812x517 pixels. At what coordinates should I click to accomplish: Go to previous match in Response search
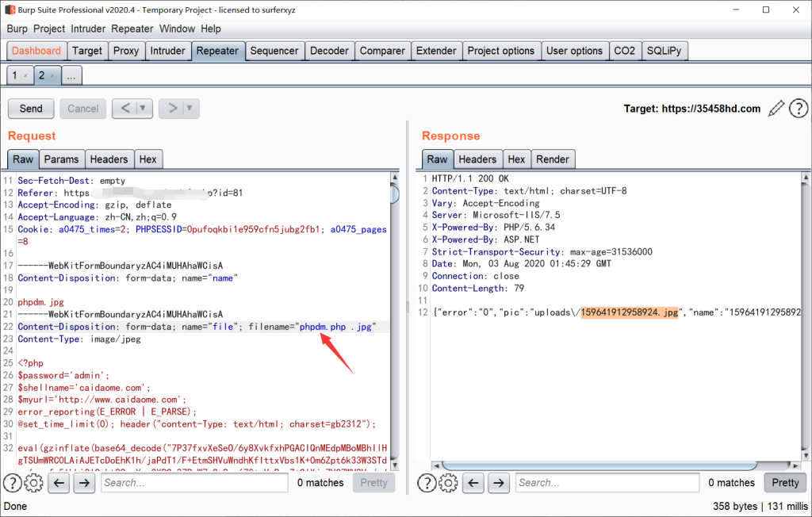(x=473, y=483)
